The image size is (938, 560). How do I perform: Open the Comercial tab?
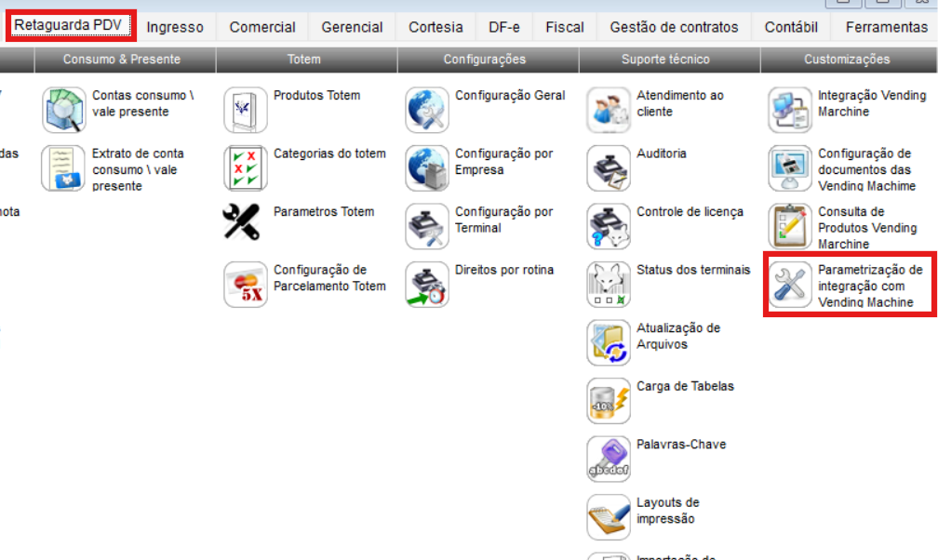click(x=262, y=27)
